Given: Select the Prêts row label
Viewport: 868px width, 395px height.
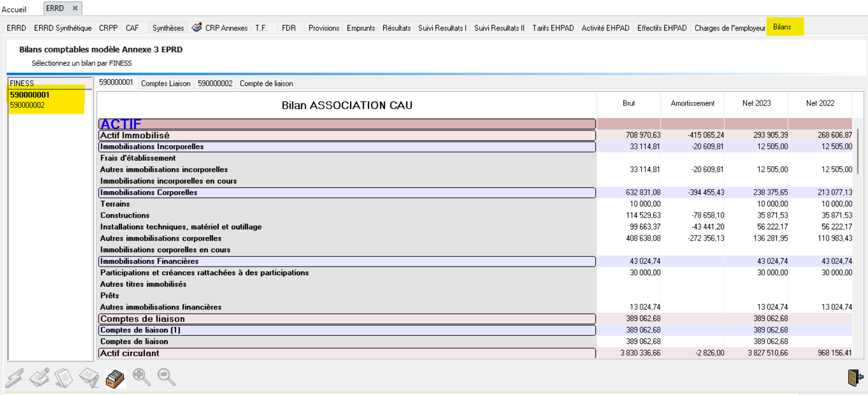Looking at the screenshot, I should 110,296.
